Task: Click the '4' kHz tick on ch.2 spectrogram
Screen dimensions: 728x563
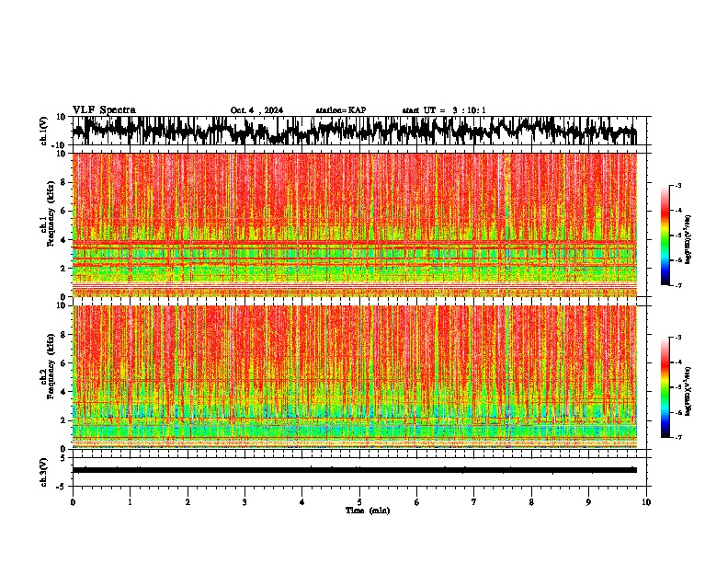Action: pos(63,392)
